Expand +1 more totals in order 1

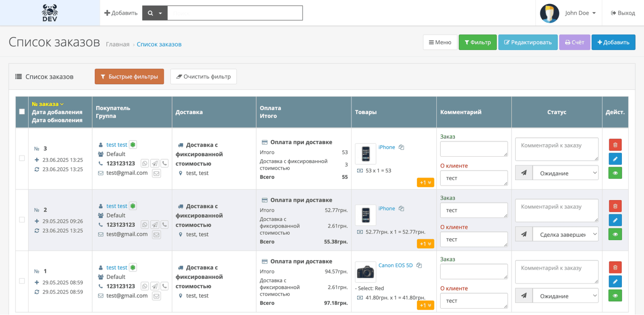[425, 305]
